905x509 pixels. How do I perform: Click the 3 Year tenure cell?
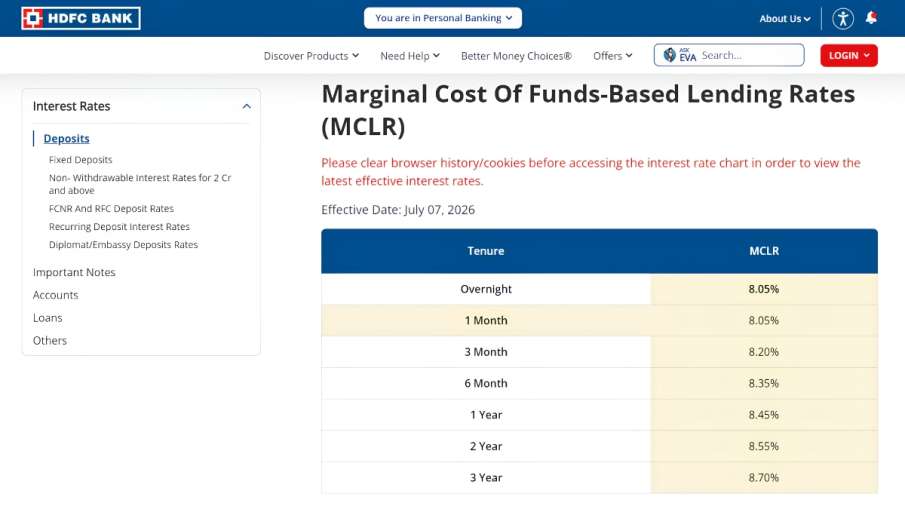click(485, 478)
